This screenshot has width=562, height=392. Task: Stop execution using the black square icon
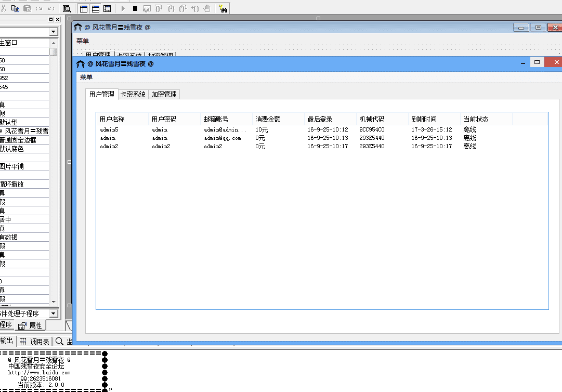135,8
